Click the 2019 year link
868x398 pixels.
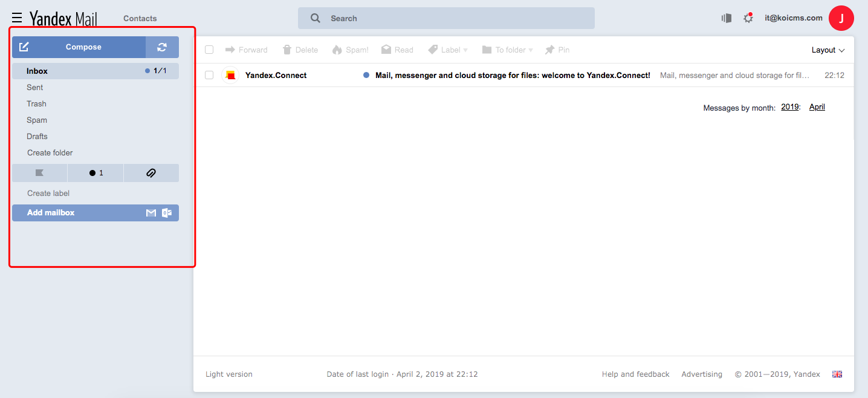point(790,107)
